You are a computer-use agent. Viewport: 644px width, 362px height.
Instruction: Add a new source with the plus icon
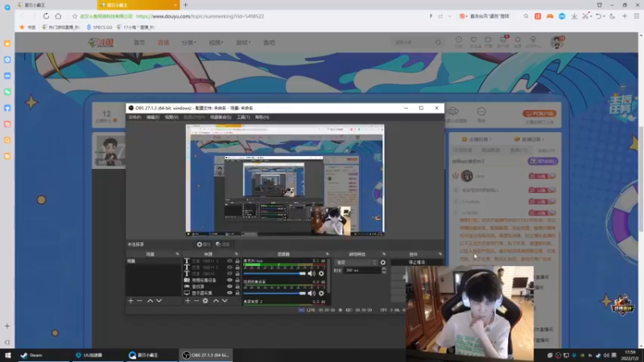pyautogui.click(x=188, y=301)
